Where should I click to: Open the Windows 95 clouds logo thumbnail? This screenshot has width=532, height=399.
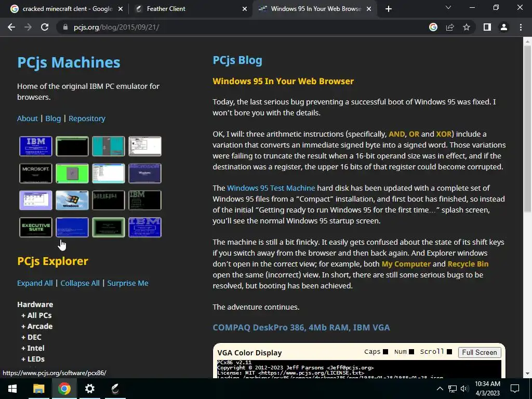72,200
